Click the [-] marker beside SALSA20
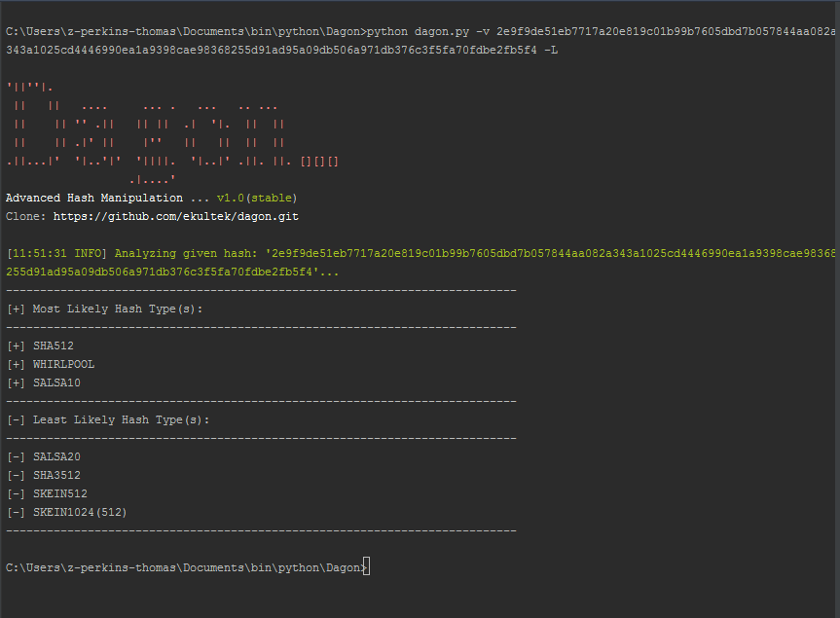The width and height of the screenshot is (840, 618). pos(16,456)
